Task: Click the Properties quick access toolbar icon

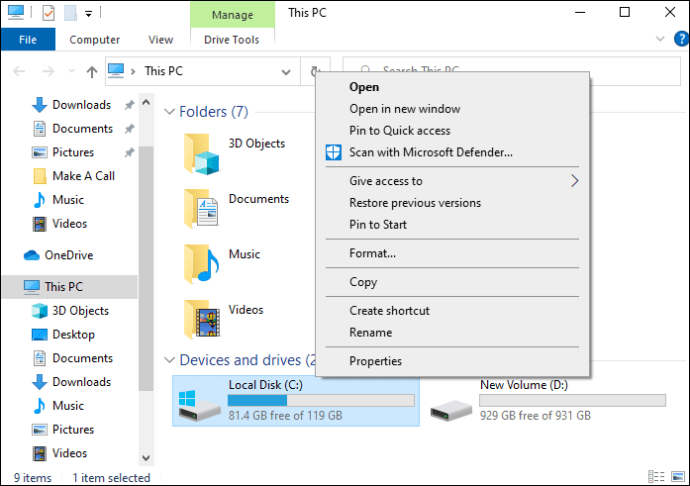Action: 48,13
